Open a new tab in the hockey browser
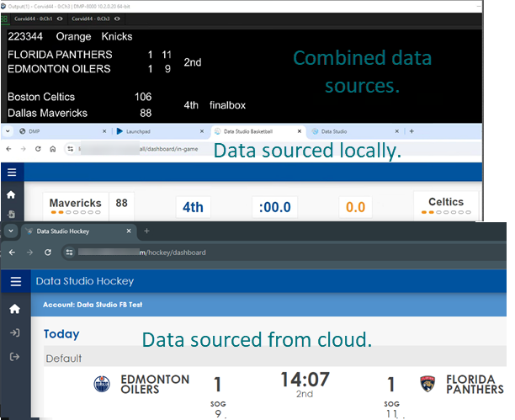 pyautogui.click(x=146, y=230)
